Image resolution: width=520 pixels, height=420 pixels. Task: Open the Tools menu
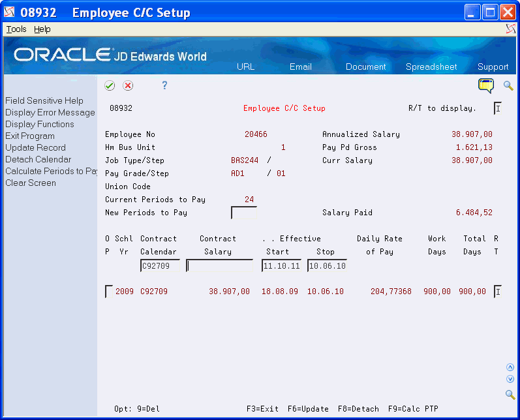coord(16,29)
